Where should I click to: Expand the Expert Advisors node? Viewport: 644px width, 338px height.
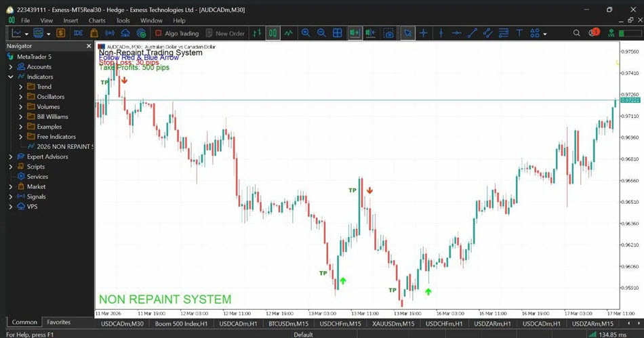11,156
